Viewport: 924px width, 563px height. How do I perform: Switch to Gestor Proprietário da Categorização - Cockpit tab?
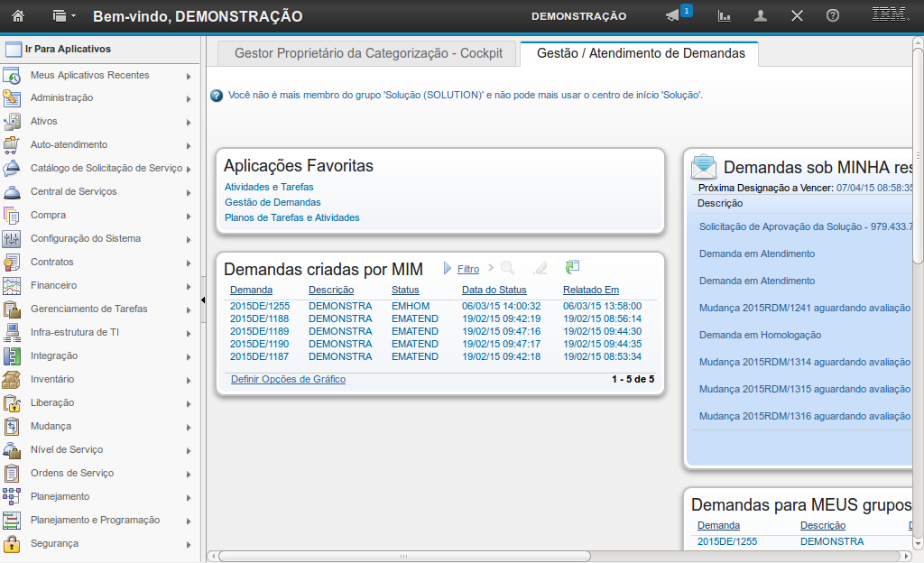point(368,53)
